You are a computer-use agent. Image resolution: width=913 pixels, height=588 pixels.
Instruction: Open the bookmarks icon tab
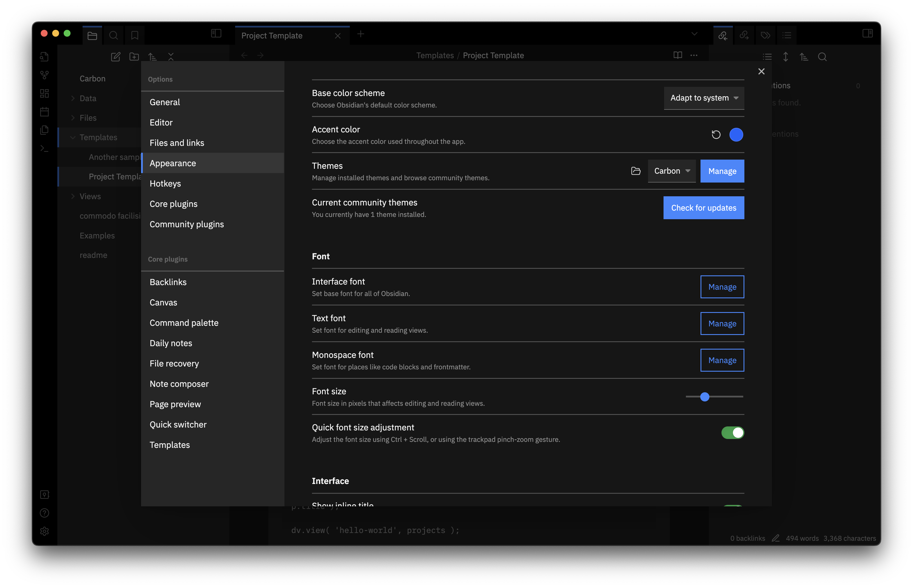click(x=134, y=36)
